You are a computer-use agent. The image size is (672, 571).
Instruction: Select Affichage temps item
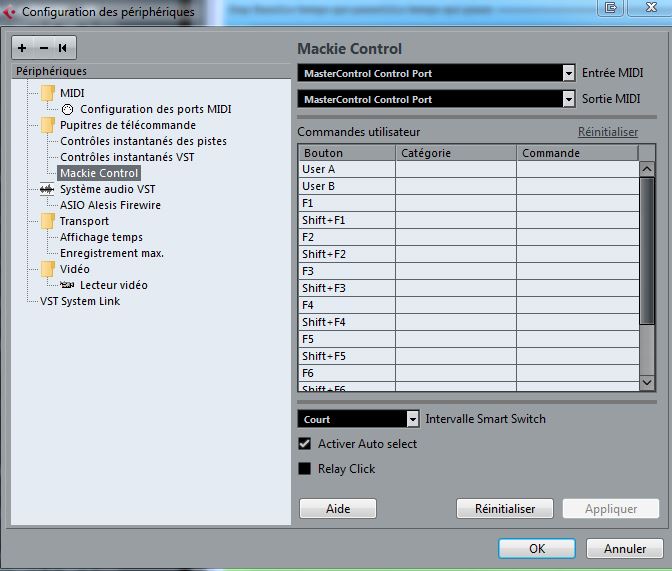(101, 237)
